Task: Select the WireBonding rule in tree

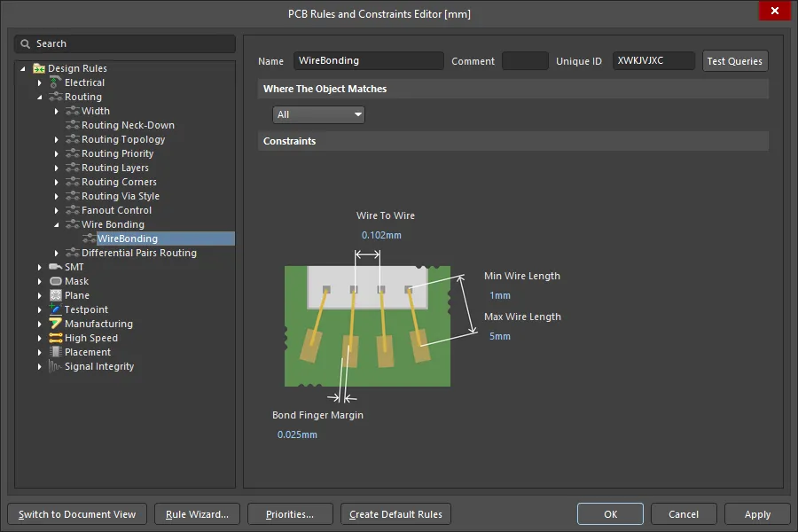Action: [x=128, y=239]
